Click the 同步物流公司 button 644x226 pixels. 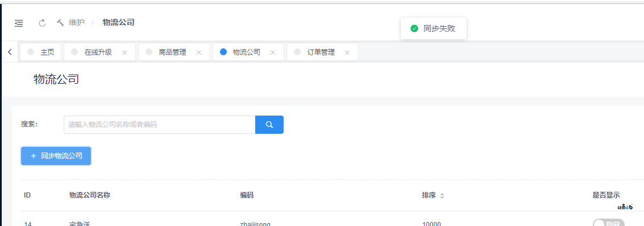[x=56, y=156]
